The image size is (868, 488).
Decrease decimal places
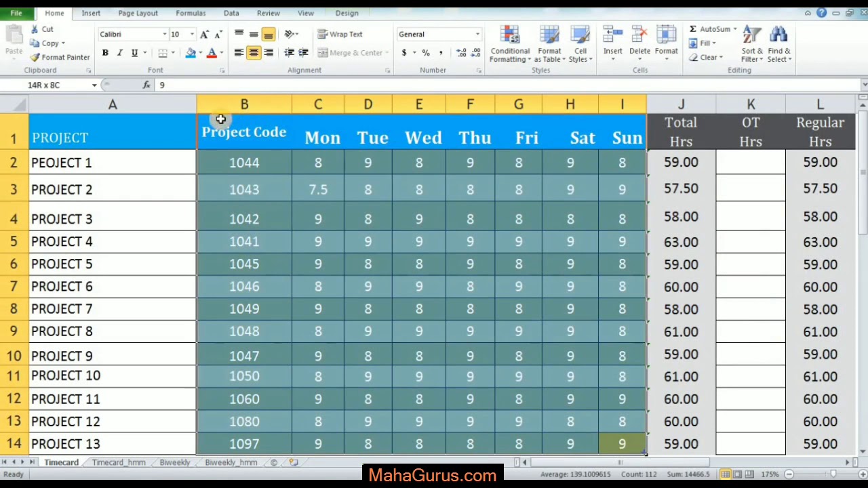click(x=475, y=53)
